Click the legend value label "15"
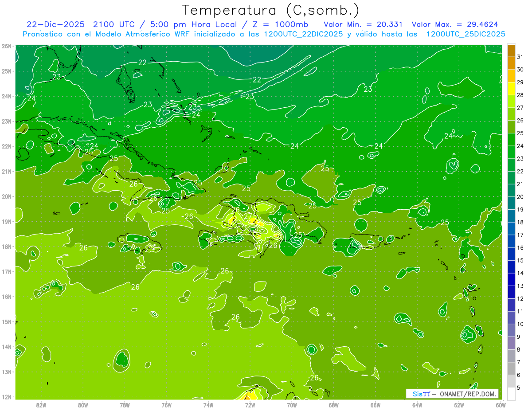532x411 pixels. click(520, 260)
